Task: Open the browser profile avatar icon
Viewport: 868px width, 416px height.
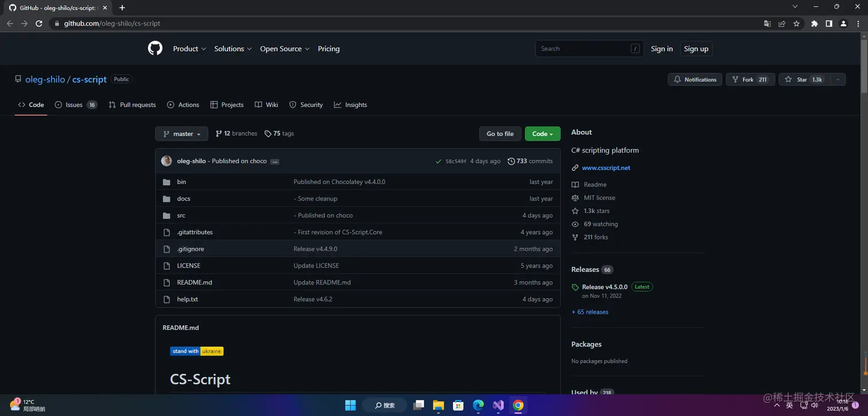Action: (x=843, y=24)
